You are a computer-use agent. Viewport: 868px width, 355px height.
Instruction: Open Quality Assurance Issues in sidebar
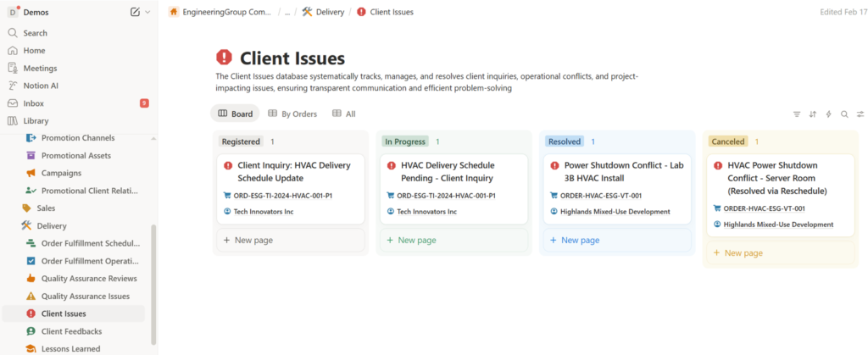(x=85, y=296)
